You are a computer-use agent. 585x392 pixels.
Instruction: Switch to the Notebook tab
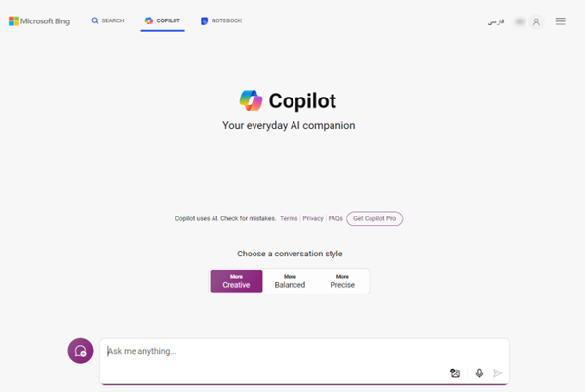221,20
